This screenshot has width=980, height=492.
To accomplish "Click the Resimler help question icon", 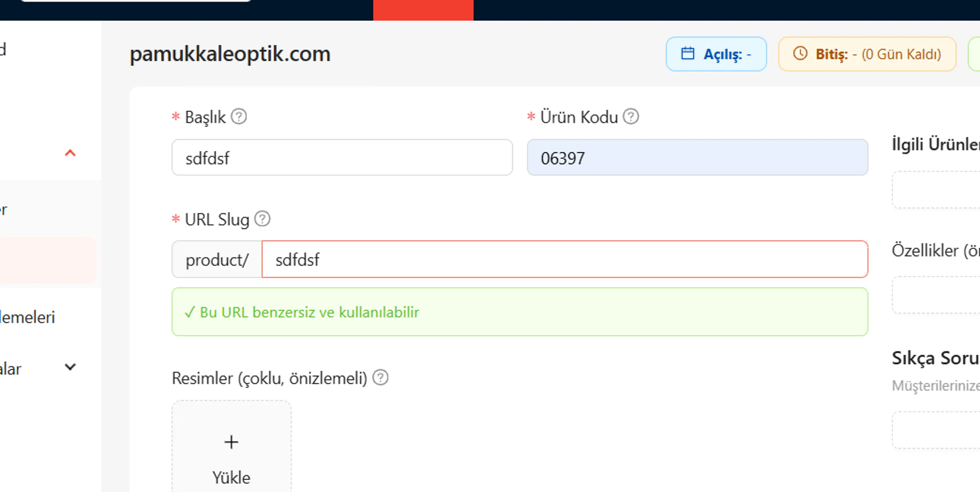I will click(381, 377).
